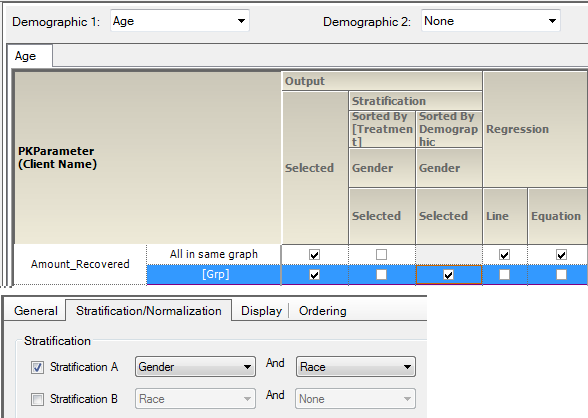Switch to the Stratification/Normalization tab

click(x=148, y=310)
